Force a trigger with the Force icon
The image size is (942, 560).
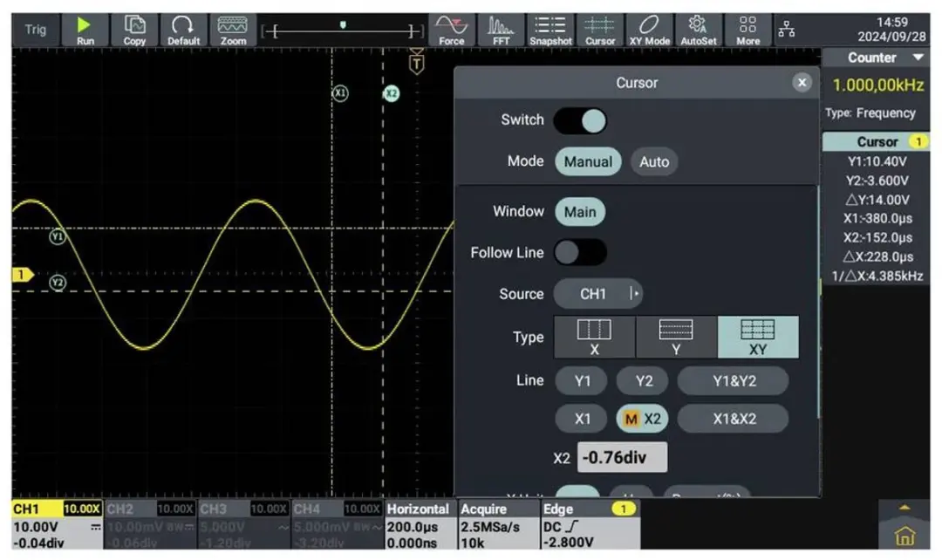[451, 30]
